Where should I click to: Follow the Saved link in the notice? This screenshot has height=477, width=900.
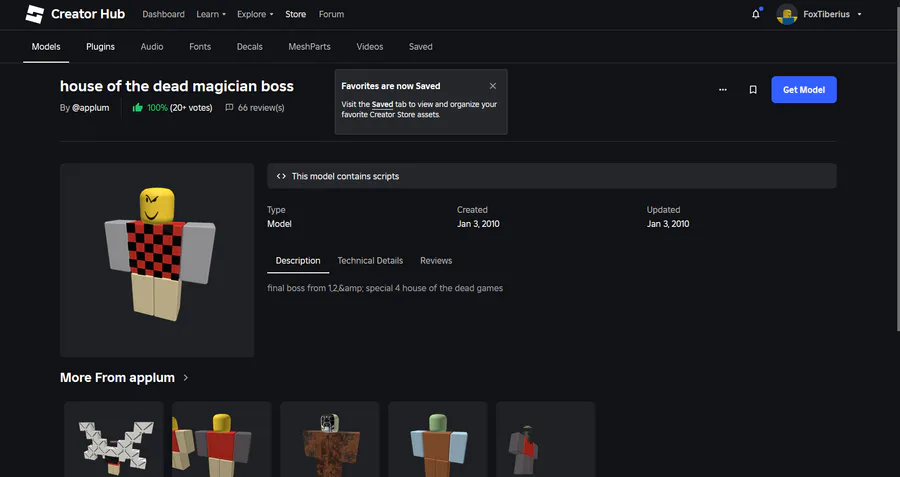[382, 104]
